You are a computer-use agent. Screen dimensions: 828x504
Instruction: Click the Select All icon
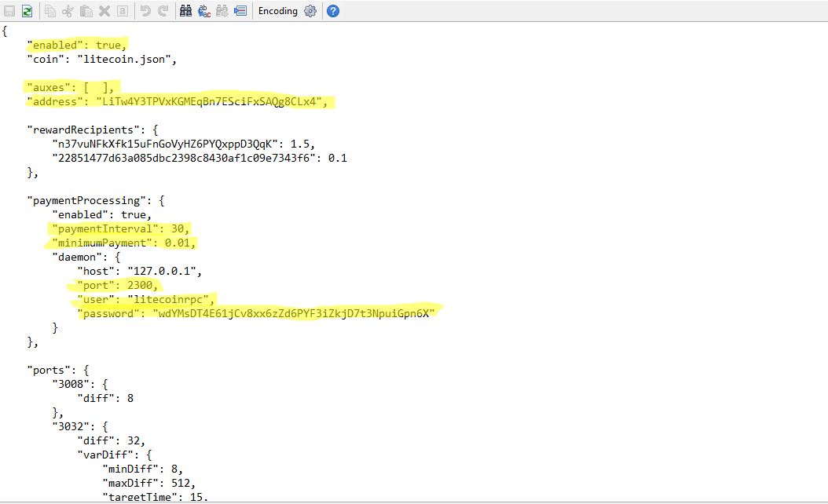pyautogui.click(x=123, y=11)
